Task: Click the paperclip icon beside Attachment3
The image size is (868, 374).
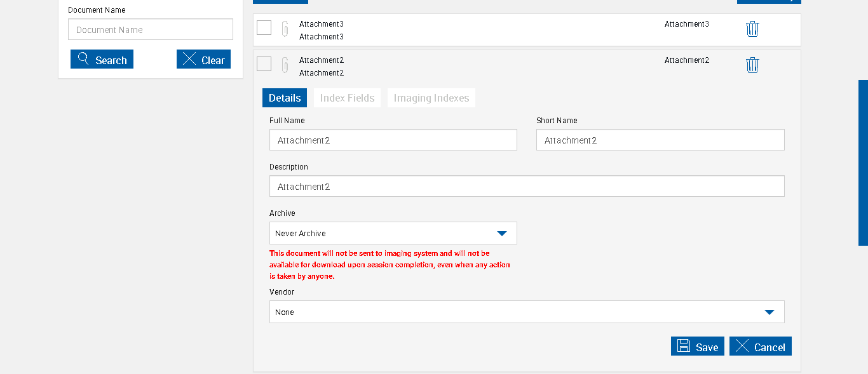Action: (x=285, y=29)
